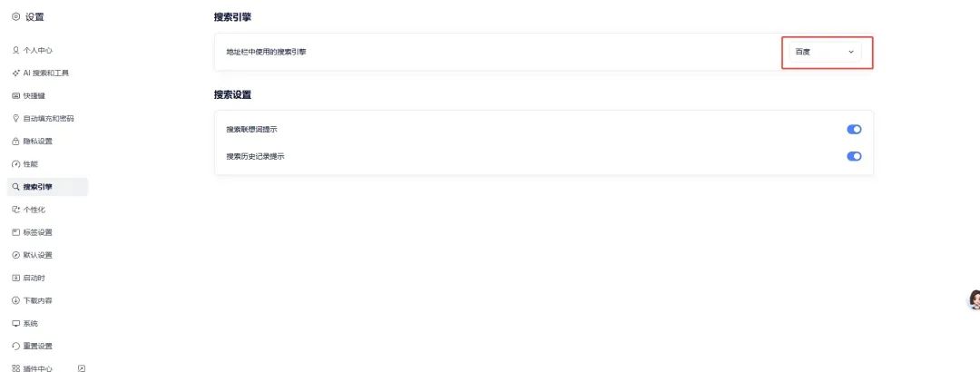The image size is (980, 372).
Task: Open 个人中心 (Personal Center) icon in sidebar
Action: [15, 50]
